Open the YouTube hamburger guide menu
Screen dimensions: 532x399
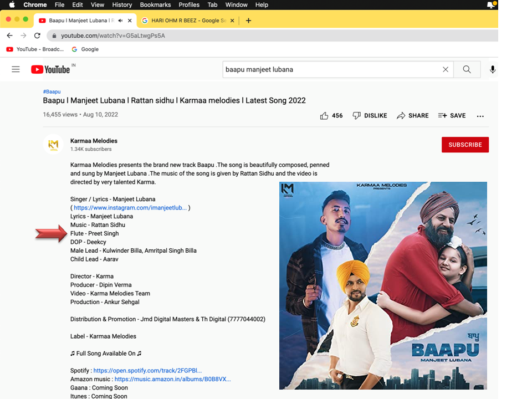[x=16, y=69]
